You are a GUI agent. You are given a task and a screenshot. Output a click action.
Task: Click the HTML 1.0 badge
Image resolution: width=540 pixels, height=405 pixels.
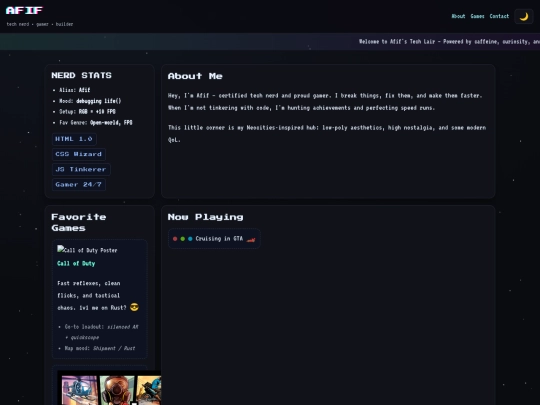pyautogui.click(x=74, y=139)
